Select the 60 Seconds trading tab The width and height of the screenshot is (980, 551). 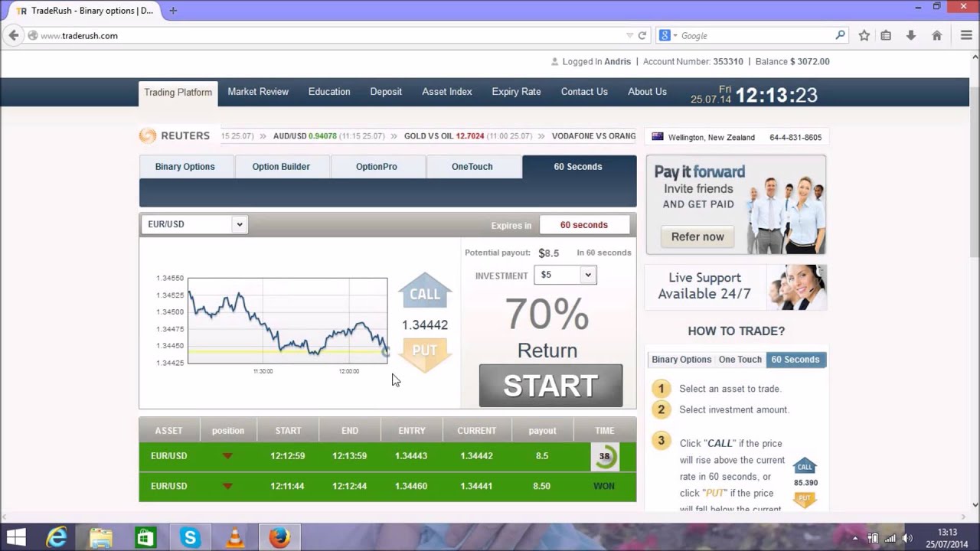(x=578, y=167)
